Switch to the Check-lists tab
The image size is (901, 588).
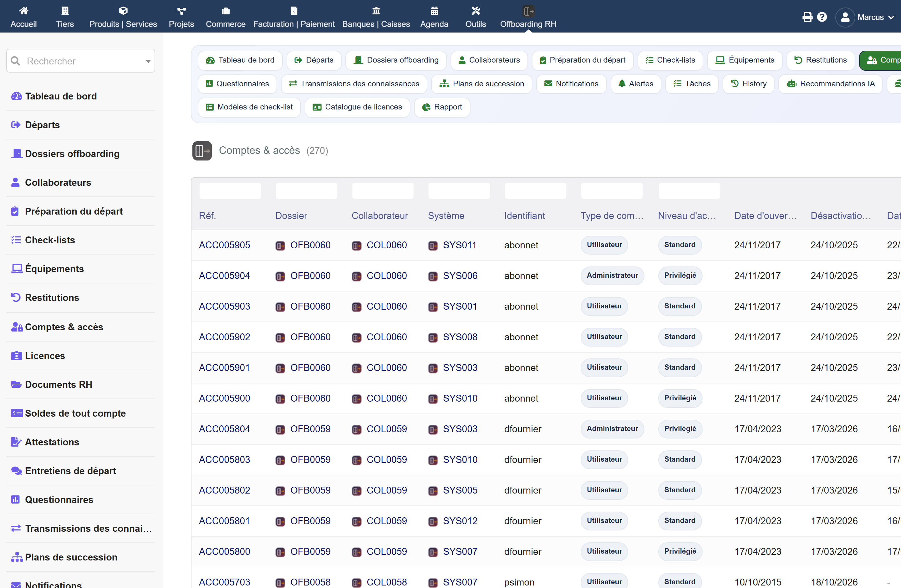point(670,60)
